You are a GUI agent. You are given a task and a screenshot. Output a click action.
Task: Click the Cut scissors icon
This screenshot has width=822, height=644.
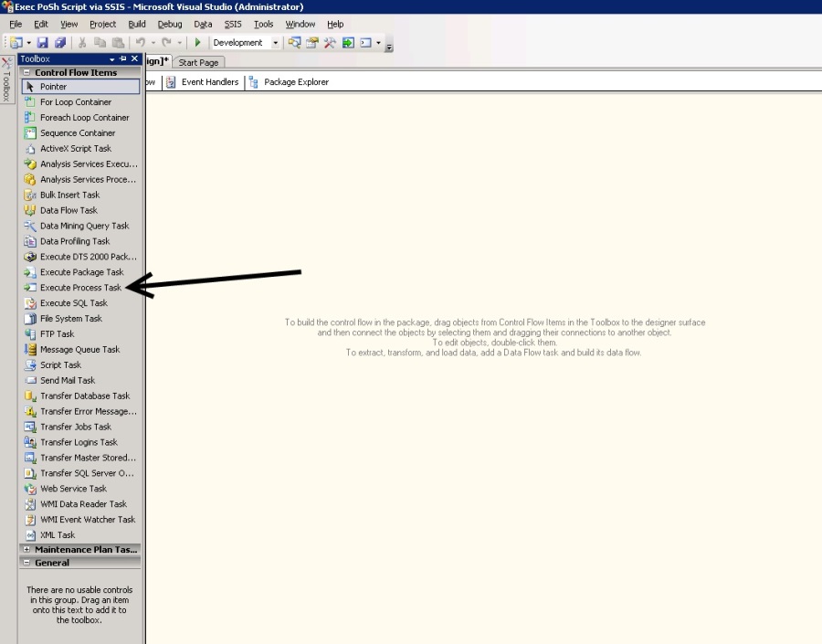point(82,43)
